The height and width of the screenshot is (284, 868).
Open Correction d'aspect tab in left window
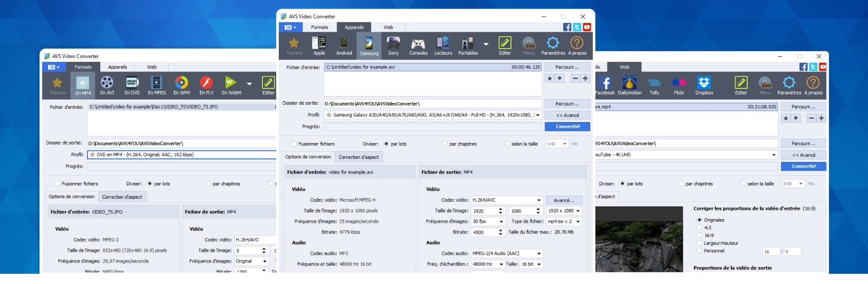point(122,197)
